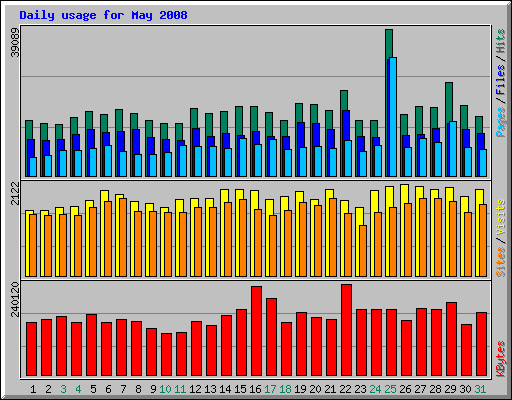
Task: Click the red KBytes bar for day 10
Action: tap(166, 354)
